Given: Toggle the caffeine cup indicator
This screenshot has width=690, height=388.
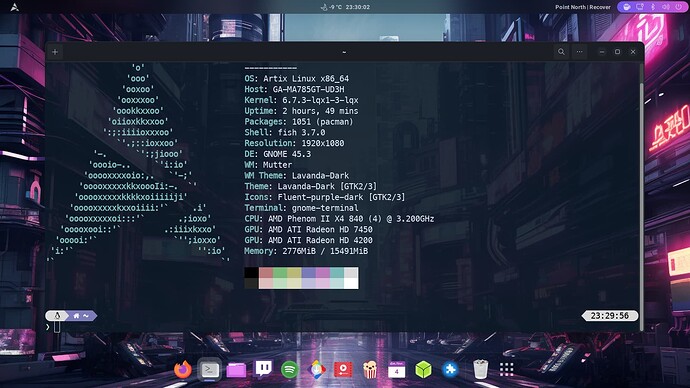Looking at the screenshot, I should point(627,7).
